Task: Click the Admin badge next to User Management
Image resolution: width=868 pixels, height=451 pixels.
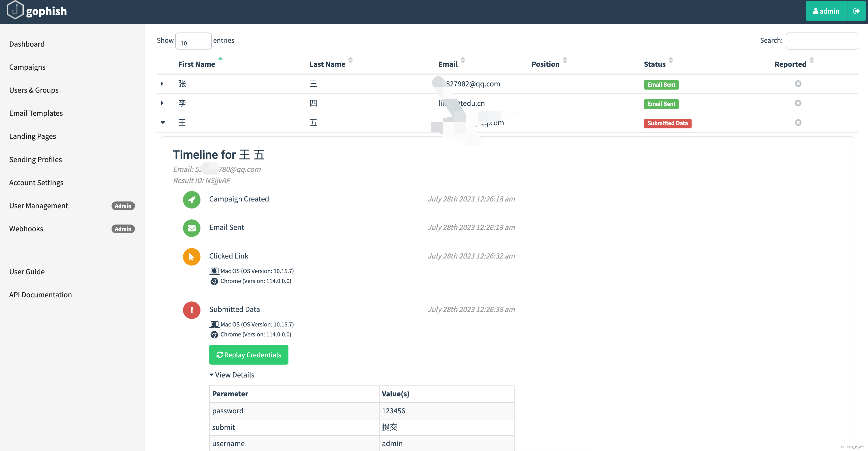Action: (x=123, y=206)
